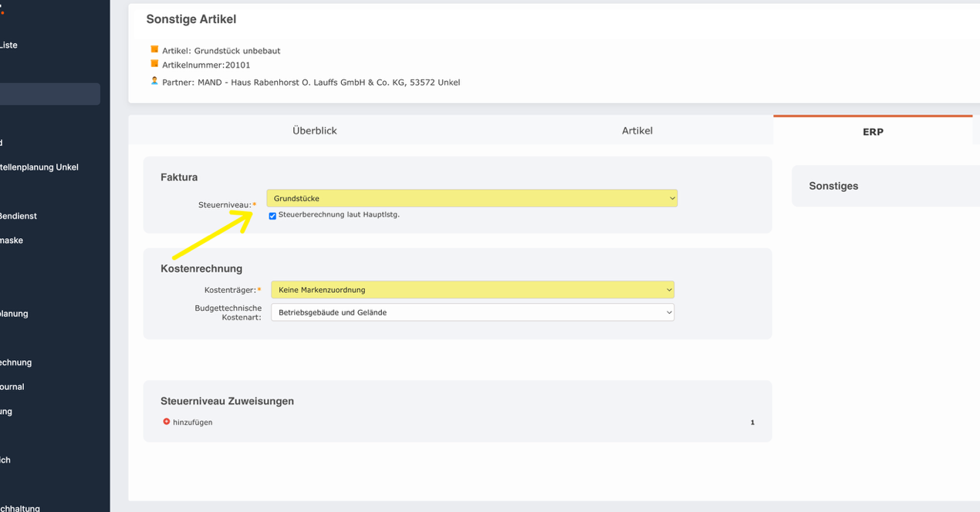Select Liste in the left sidebar
The image size is (980, 512).
point(9,45)
